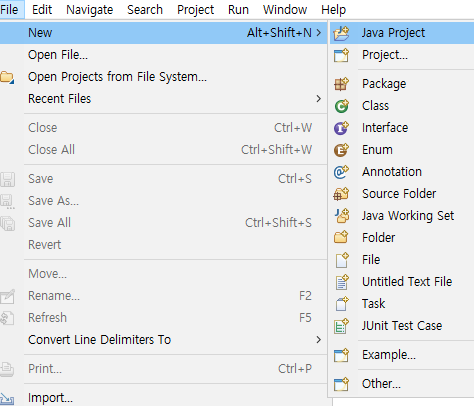Select File entry in New submenu

point(402,260)
